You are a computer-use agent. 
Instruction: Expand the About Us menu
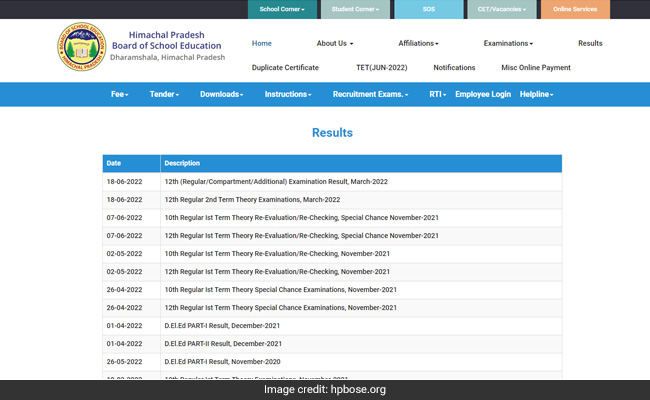[335, 44]
